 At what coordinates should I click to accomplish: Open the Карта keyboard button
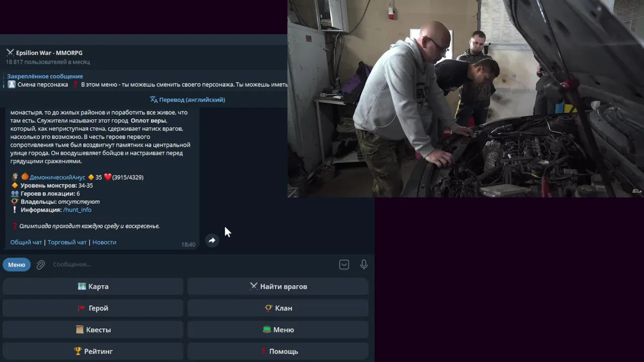93,287
